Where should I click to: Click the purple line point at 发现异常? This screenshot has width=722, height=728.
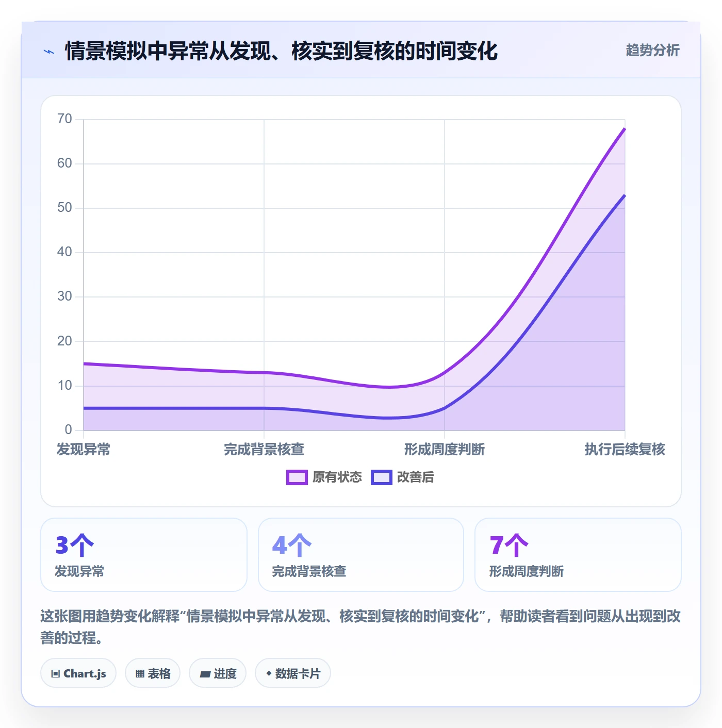84,363
